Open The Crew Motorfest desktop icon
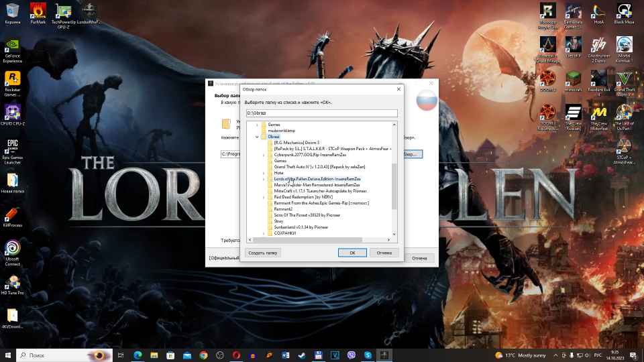 [x=598, y=118]
